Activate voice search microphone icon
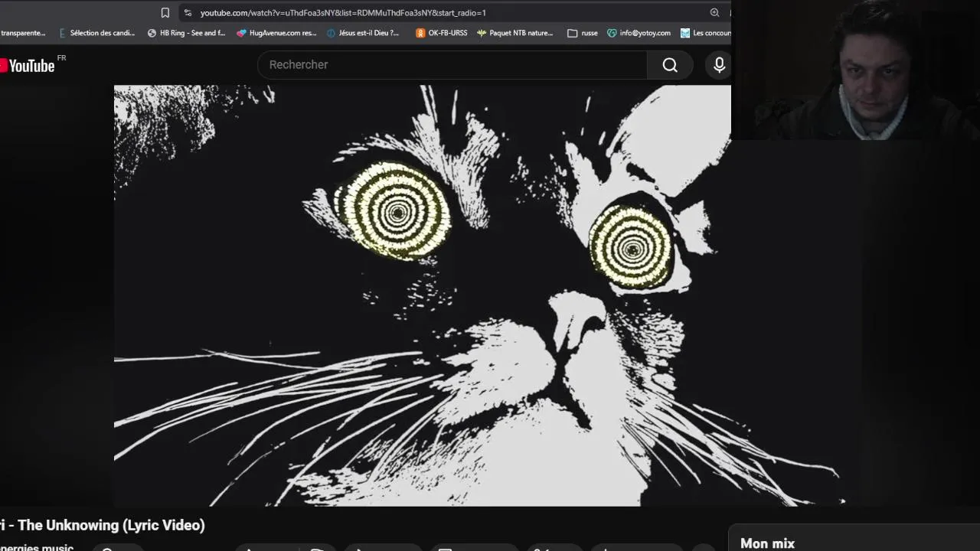Viewport: 980px width, 551px height. (x=719, y=65)
